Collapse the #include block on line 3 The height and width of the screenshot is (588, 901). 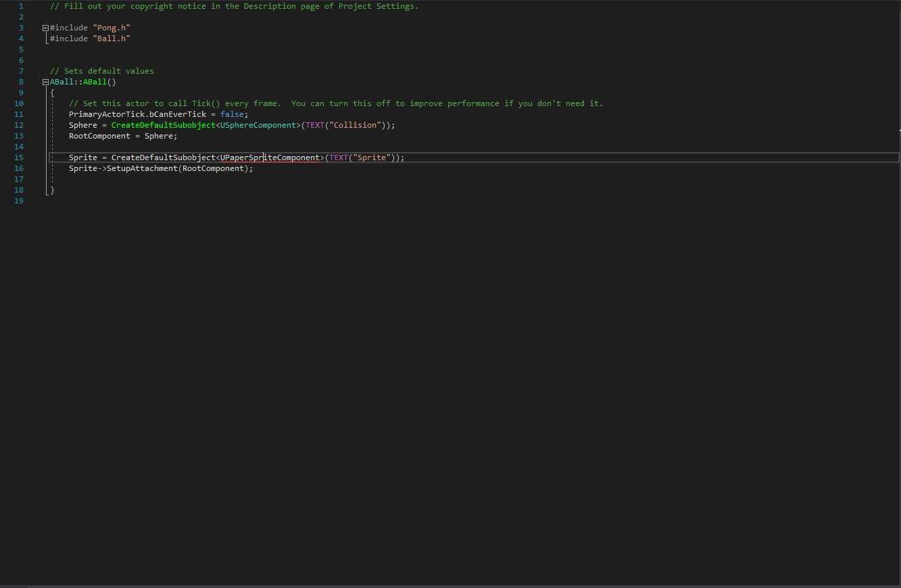tap(45, 28)
